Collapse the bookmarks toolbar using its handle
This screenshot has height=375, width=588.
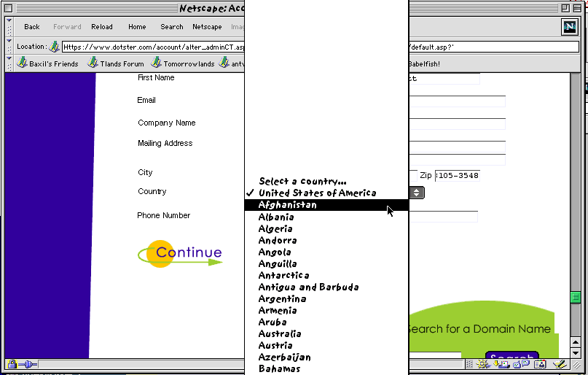[x=9, y=64]
